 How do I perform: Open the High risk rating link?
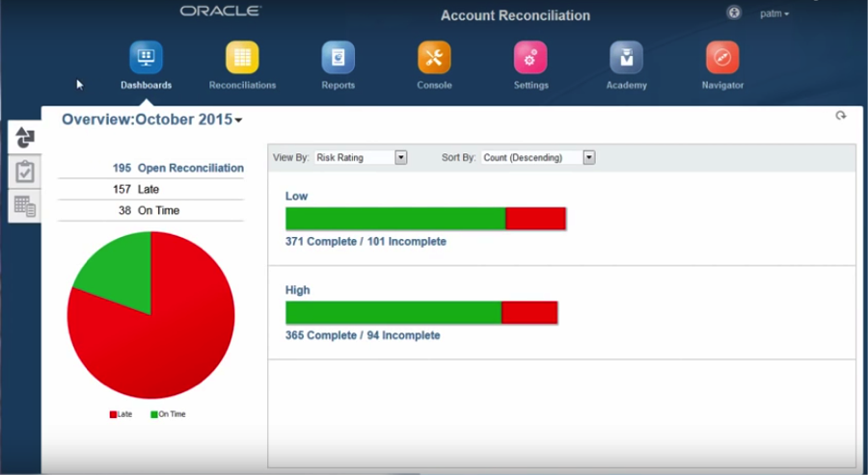coord(297,290)
